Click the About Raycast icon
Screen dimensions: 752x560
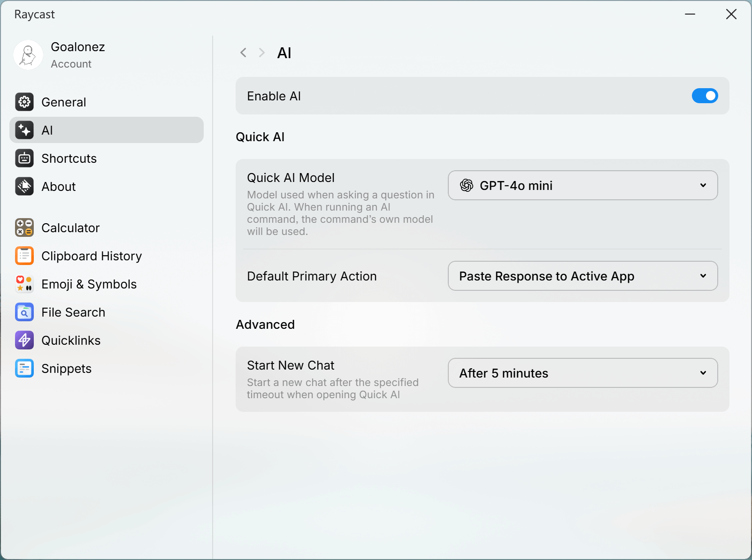(24, 186)
